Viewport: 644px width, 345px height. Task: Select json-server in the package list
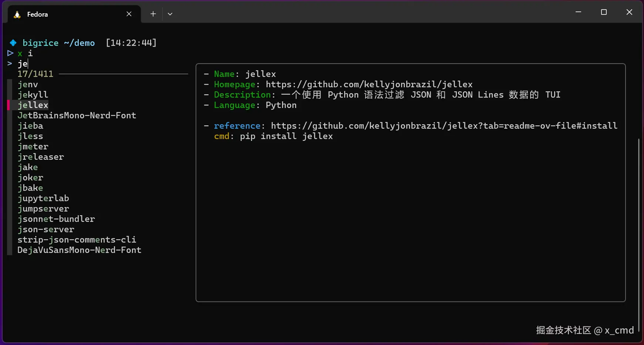tap(46, 230)
